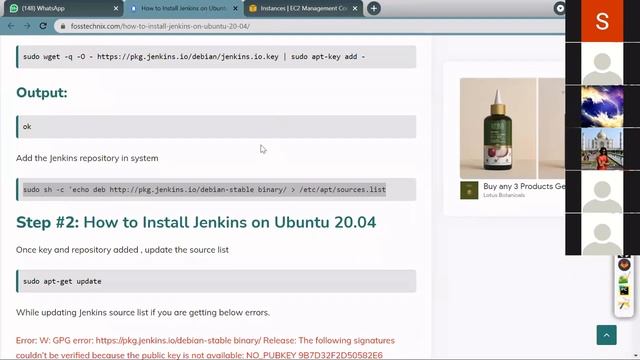Click the green icon in the floating tool strip
Screen dimensions: 640x360
(624, 278)
